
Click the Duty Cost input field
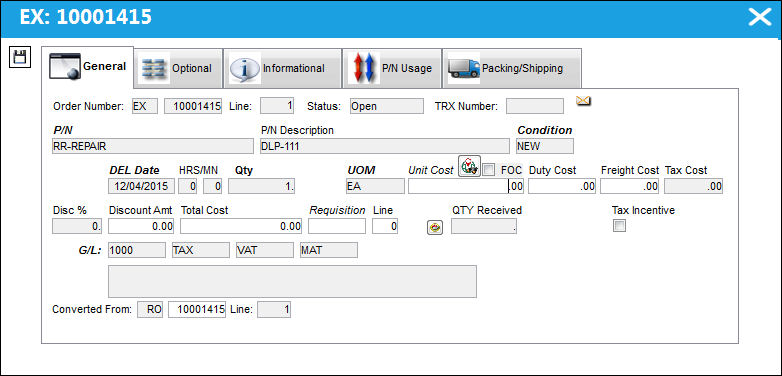563,186
